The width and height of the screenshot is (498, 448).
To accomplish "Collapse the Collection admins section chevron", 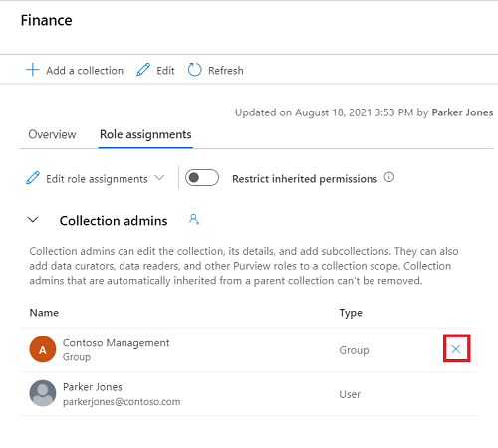I will 33,220.
